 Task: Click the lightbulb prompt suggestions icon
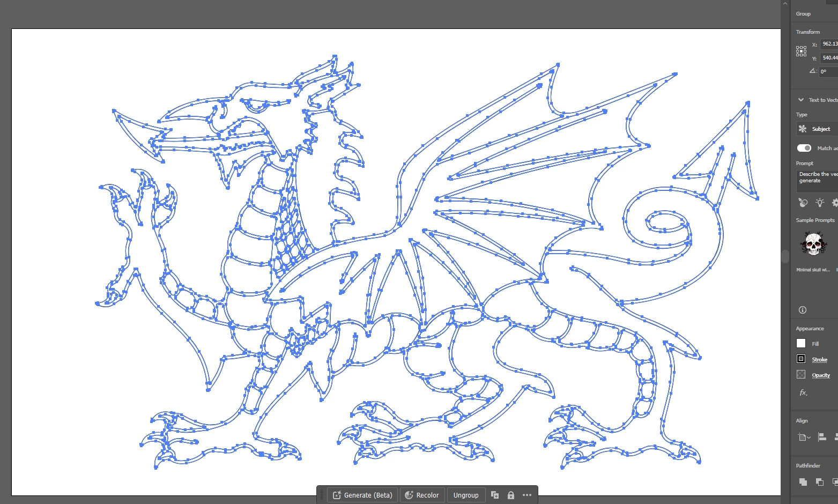click(x=819, y=203)
